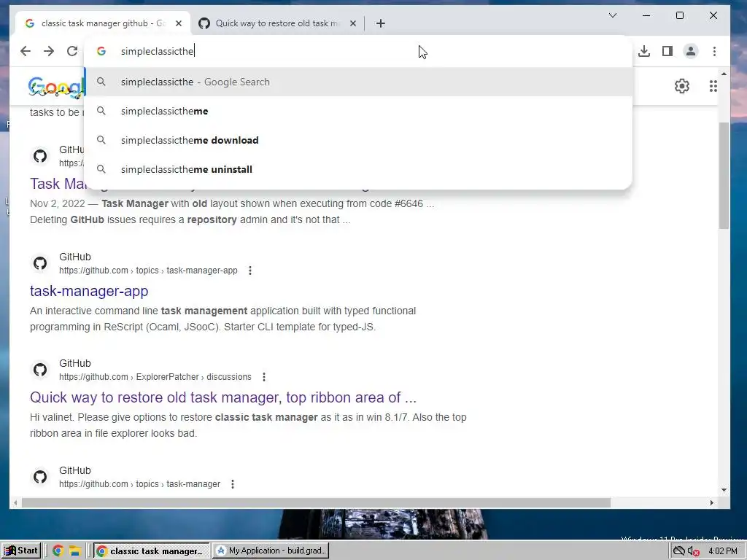The width and height of the screenshot is (747, 560).
Task: Click github.com topics task-manager-app URL
Action: click(x=148, y=271)
